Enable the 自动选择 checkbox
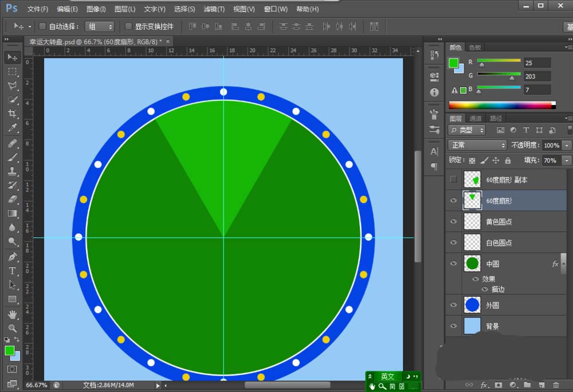The image size is (573, 392). (42, 26)
